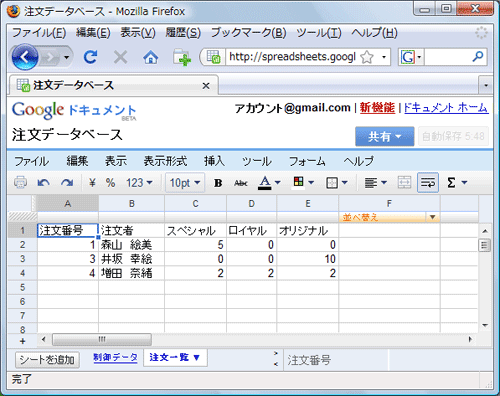Close the 注文データベース browser tab
Viewport: 500px width, 396px height.
point(206,86)
